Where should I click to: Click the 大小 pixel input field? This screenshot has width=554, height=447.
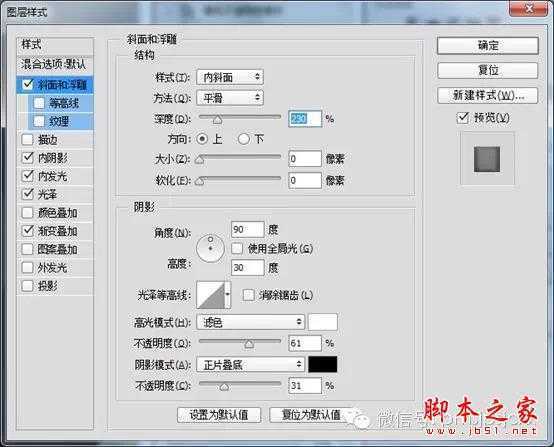[305, 159]
